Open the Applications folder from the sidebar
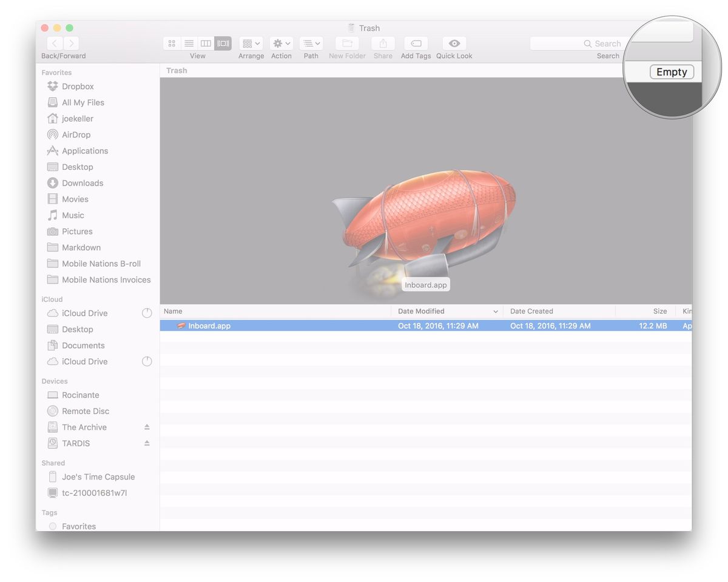 (x=84, y=150)
